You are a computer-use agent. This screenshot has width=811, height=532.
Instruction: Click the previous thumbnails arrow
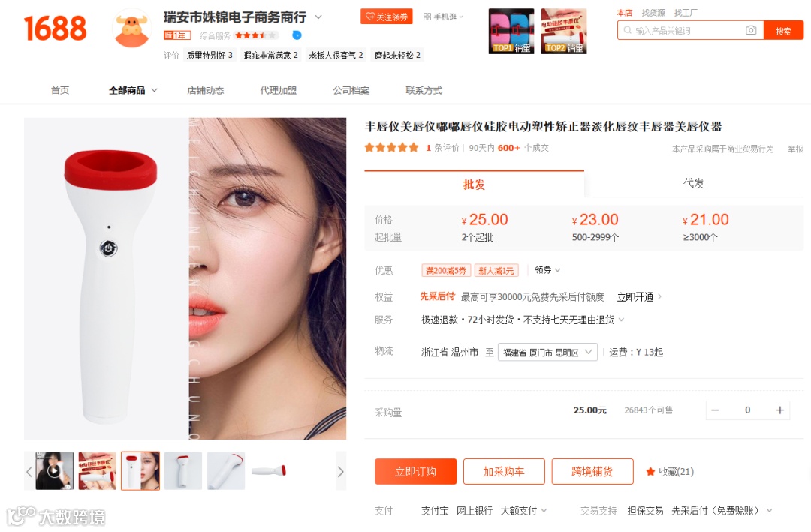tap(29, 471)
